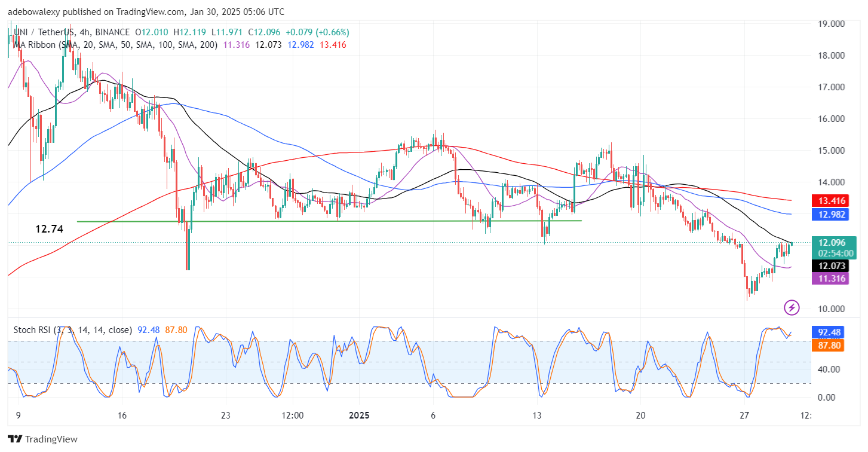Click the purple lightning bolt icon
This screenshot has width=868, height=452.
(x=792, y=308)
